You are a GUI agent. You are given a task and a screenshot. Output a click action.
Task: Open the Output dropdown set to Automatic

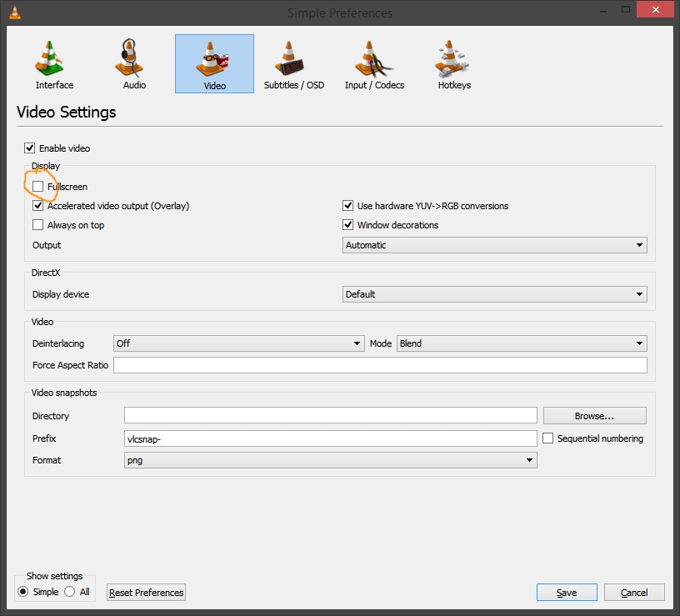494,245
